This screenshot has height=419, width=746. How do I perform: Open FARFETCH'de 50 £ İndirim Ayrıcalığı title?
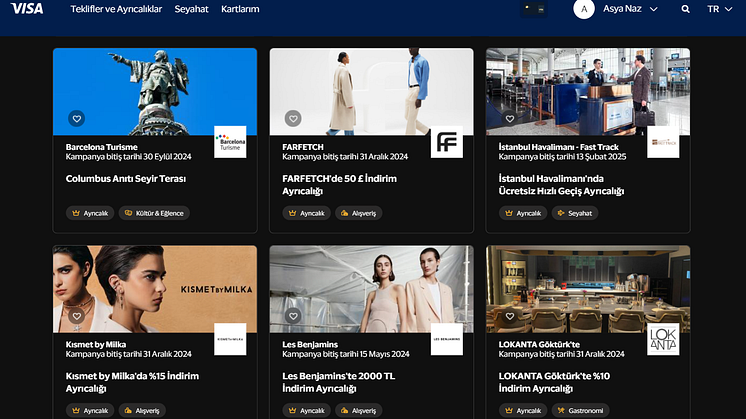coord(339,185)
